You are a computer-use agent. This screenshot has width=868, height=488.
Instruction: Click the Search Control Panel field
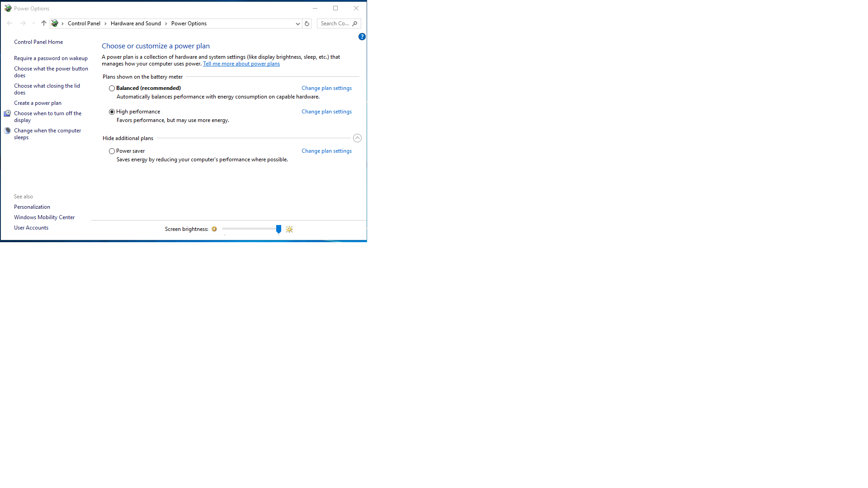coord(335,23)
